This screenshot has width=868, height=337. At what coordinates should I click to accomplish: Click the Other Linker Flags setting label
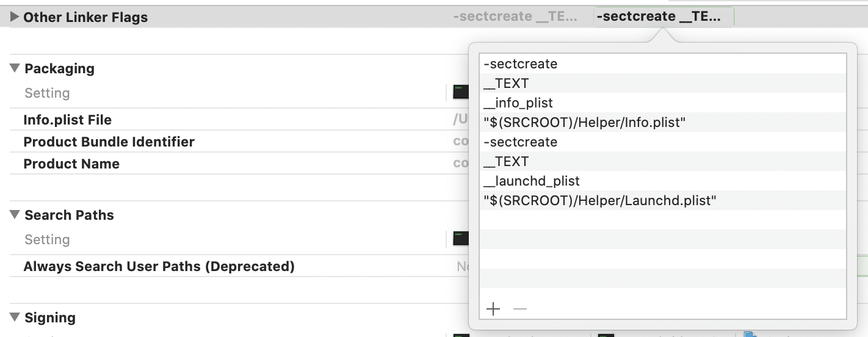click(85, 17)
